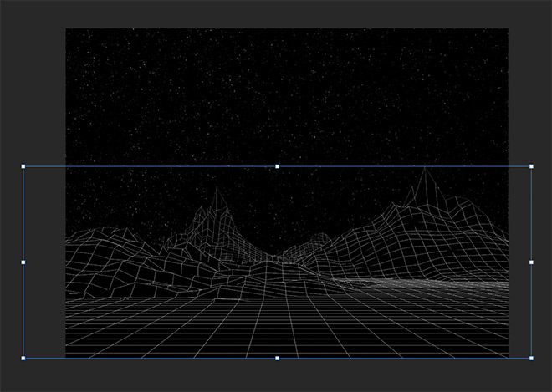The height and width of the screenshot is (392, 552).
Task: Click the top-center transform handle
Action: [x=278, y=166]
